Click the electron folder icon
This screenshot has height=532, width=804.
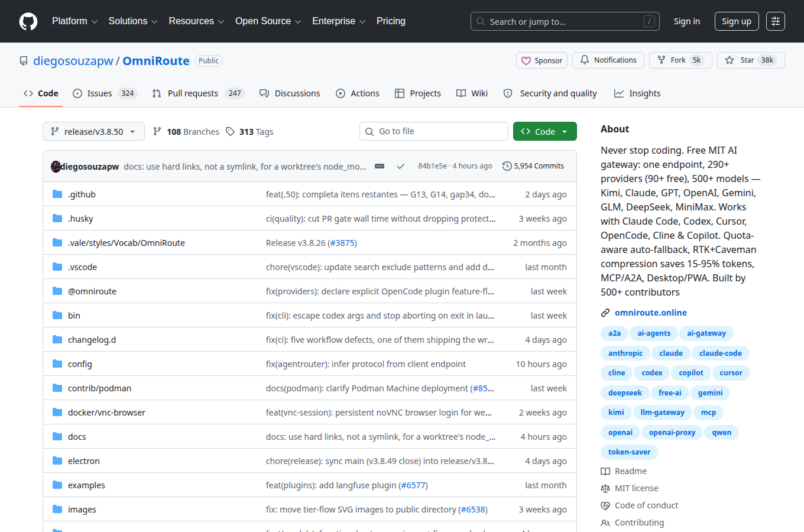[57, 460]
